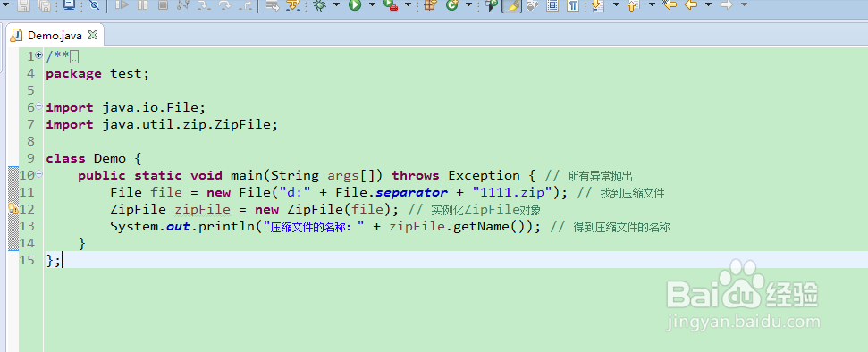Viewport: 868px width, 352px height.
Task: Click the Forward navigation arrow
Action: (x=728, y=5)
